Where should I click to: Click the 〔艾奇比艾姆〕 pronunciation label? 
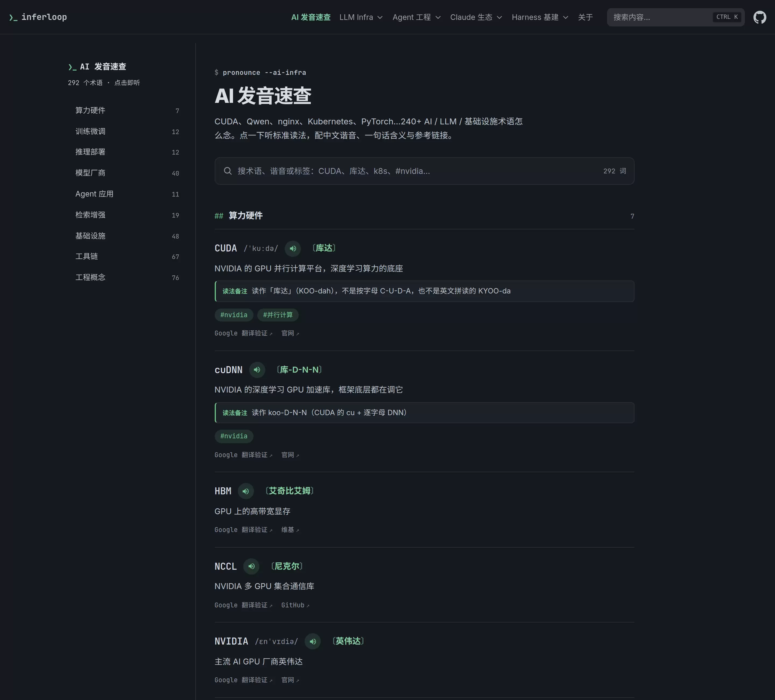(290, 491)
